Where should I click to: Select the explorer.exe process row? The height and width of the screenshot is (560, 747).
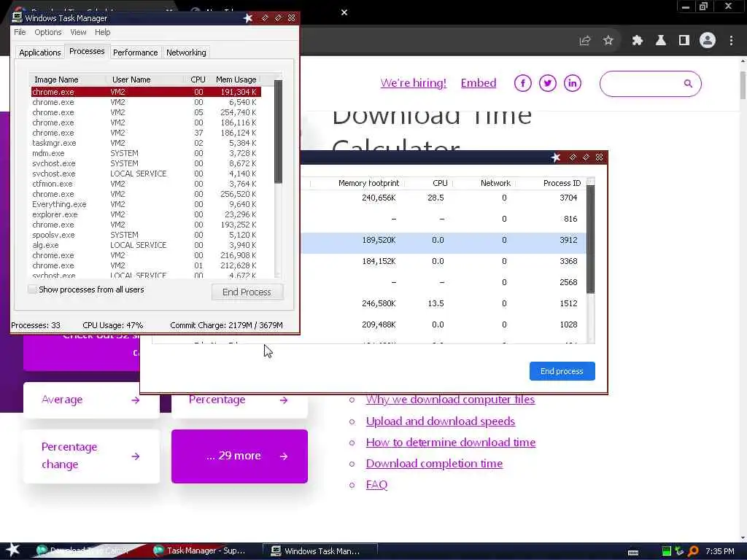tap(146, 214)
